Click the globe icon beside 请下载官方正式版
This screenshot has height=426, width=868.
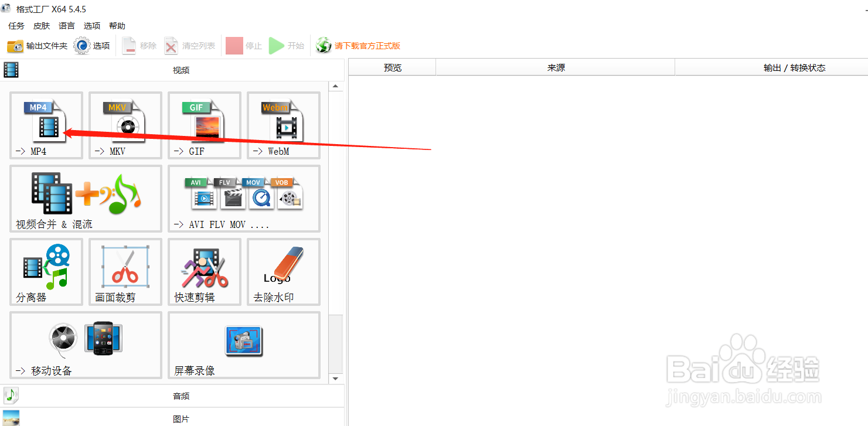pos(324,46)
